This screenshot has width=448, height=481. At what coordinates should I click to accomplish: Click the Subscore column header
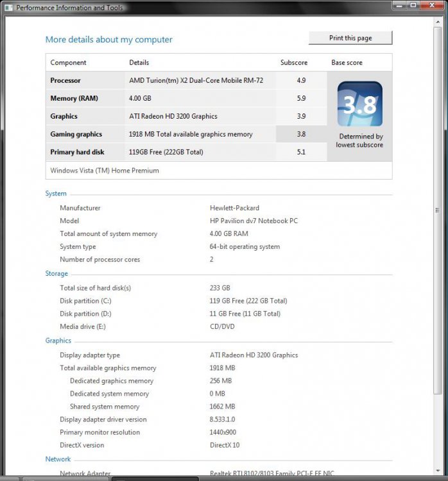pyautogui.click(x=293, y=63)
